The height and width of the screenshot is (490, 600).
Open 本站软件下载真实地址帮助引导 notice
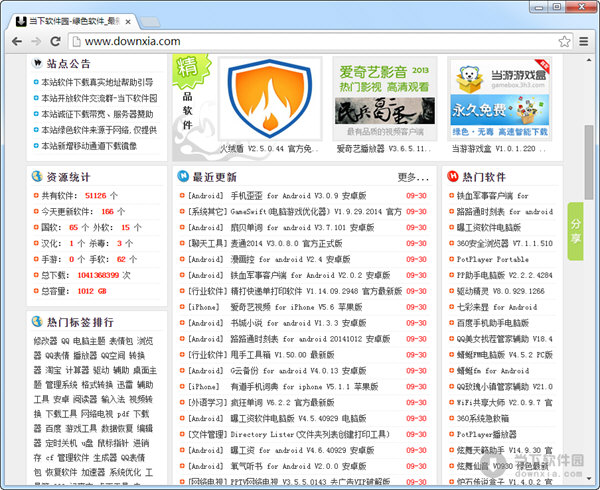click(x=97, y=82)
